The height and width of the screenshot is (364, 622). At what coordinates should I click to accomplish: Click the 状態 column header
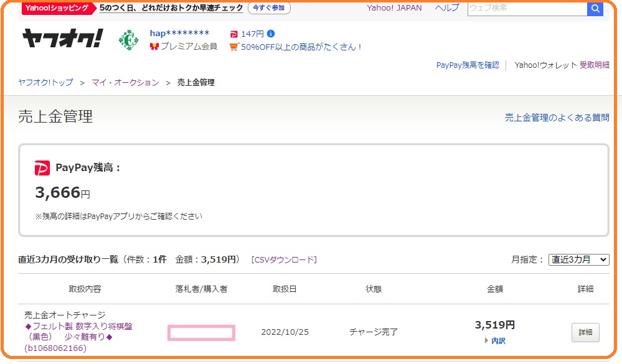[374, 289]
